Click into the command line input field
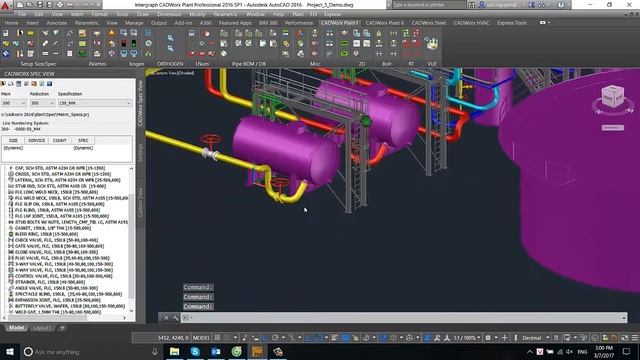The image size is (640, 360). (404, 318)
